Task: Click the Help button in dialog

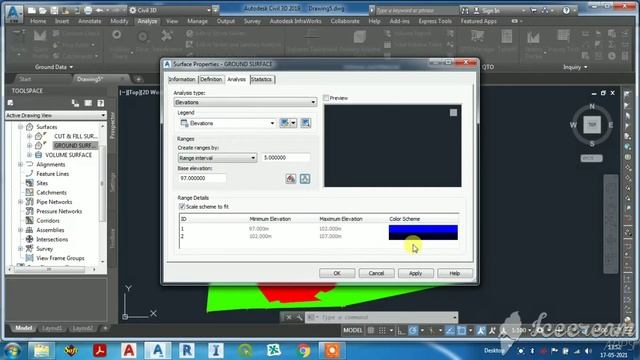Action: tap(455, 273)
